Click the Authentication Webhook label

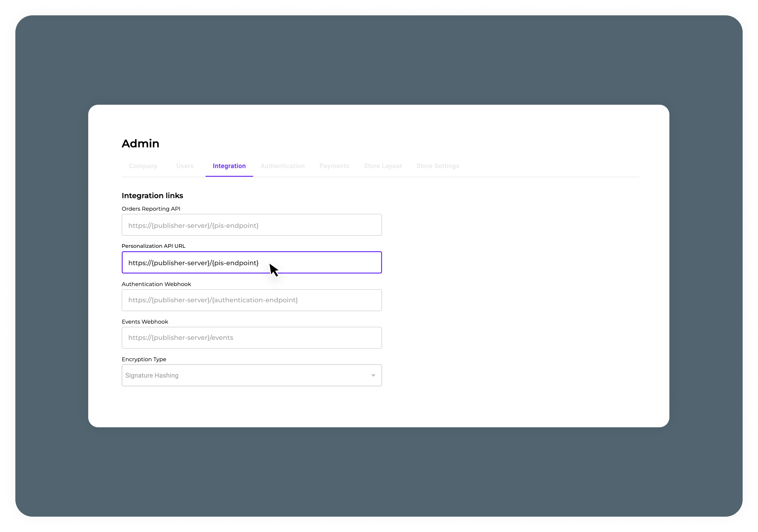tap(156, 284)
